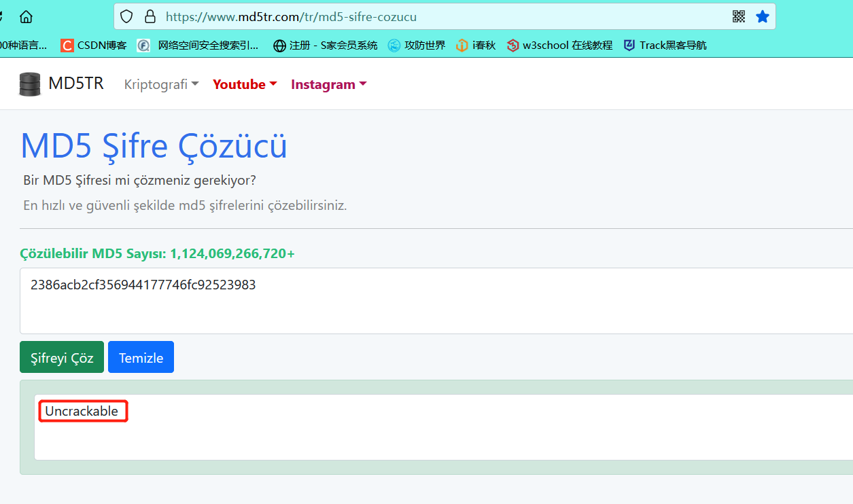Toggle the tracking protection shield

[x=126, y=16]
